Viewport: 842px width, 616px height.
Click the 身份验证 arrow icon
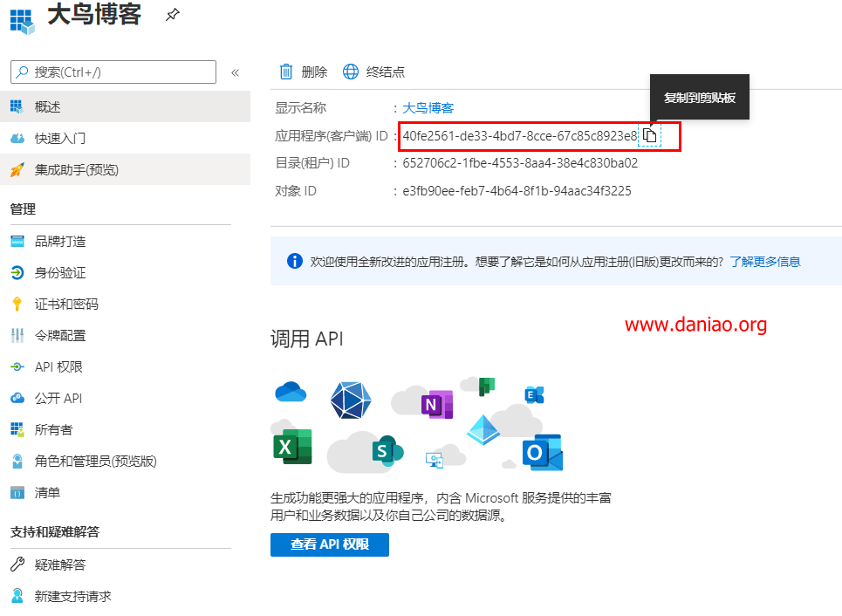[x=17, y=273]
